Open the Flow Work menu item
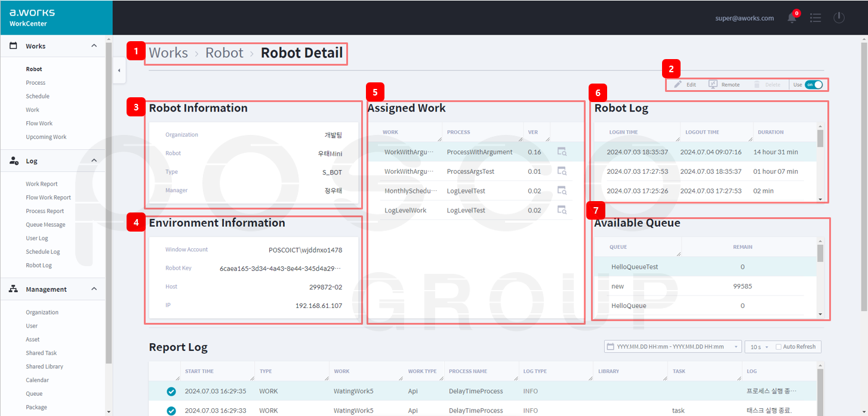Screen dimensions: 868x416 coord(39,124)
